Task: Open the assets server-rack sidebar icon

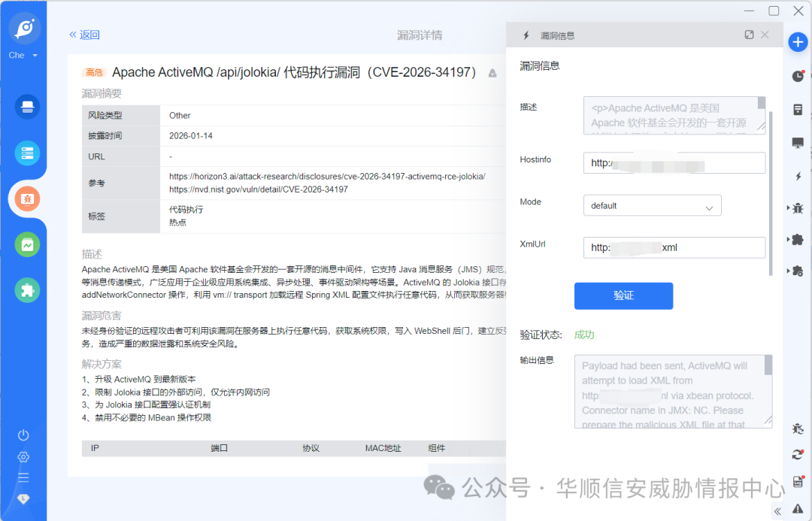Action: pos(28,153)
